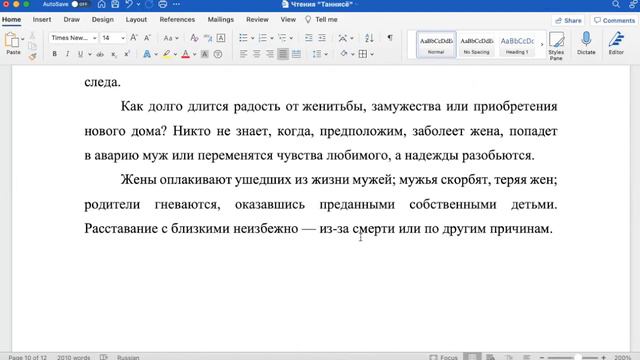
Task: Click the Share button
Action: pos(568,20)
